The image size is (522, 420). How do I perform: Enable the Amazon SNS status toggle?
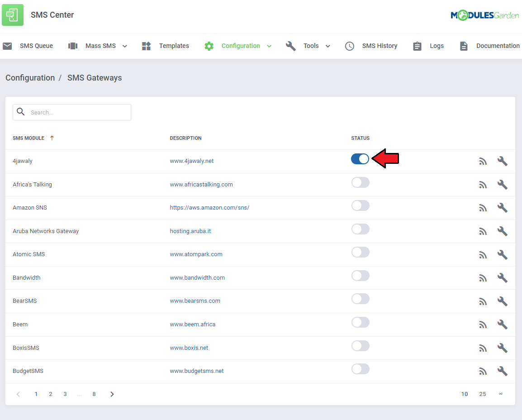(x=360, y=205)
